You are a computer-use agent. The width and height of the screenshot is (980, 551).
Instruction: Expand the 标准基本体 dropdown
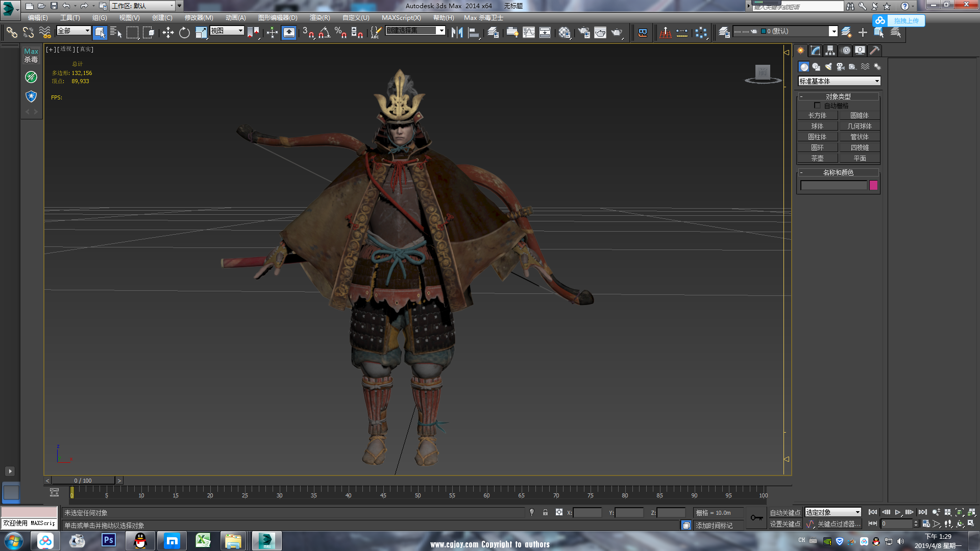click(876, 81)
